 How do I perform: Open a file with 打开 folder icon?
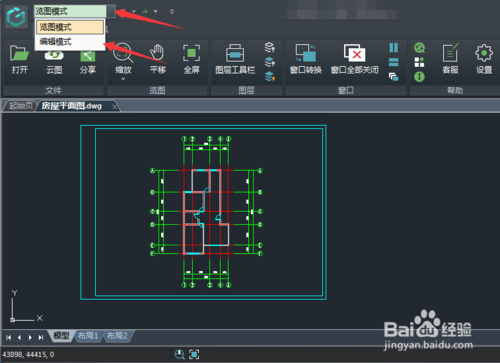pos(19,59)
